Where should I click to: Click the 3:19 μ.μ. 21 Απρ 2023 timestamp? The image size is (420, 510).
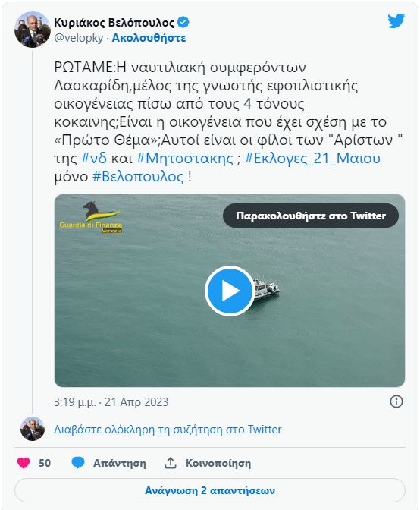click(111, 402)
